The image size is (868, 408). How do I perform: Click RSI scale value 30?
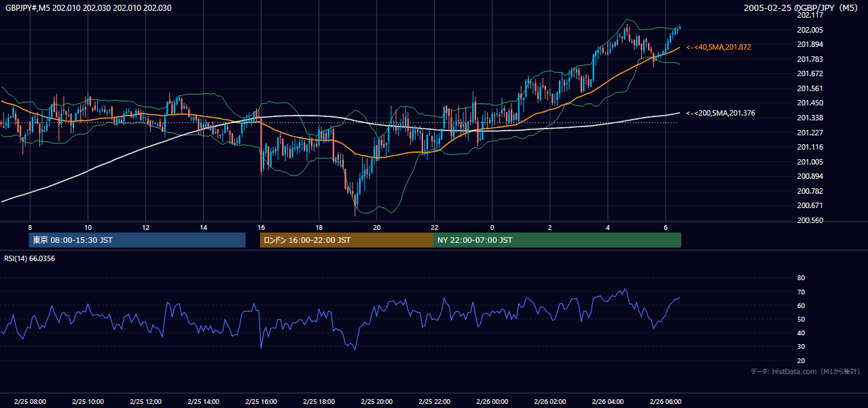pyautogui.click(x=801, y=346)
